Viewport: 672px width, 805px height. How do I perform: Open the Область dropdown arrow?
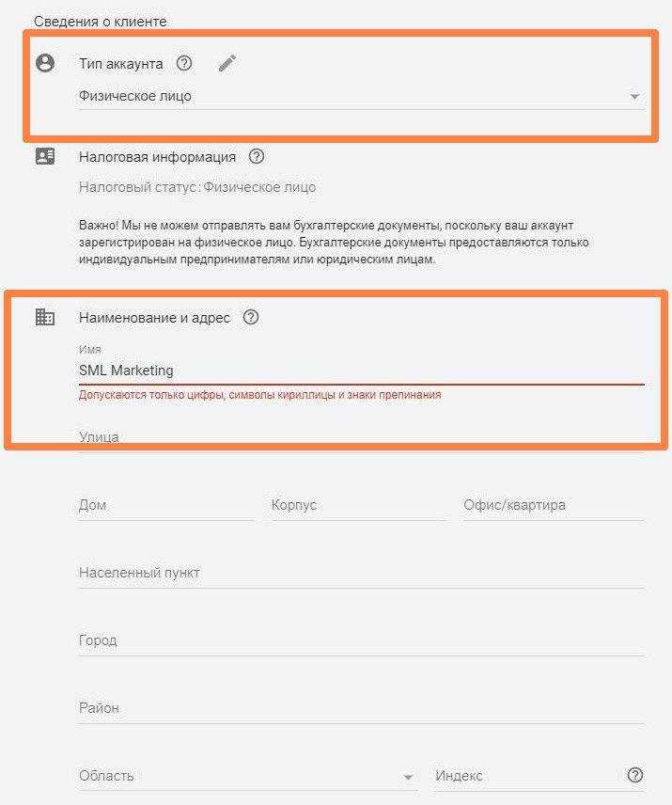click(408, 777)
